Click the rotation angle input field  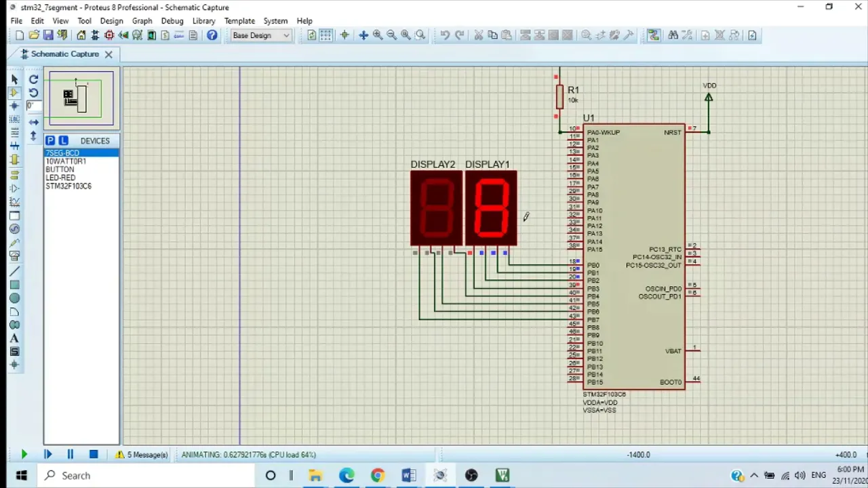click(33, 106)
